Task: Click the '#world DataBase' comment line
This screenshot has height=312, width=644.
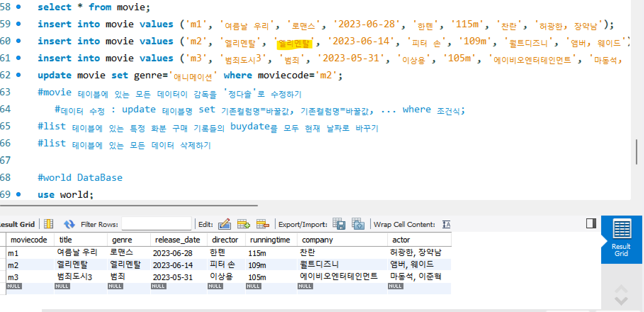Action: click(x=80, y=177)
